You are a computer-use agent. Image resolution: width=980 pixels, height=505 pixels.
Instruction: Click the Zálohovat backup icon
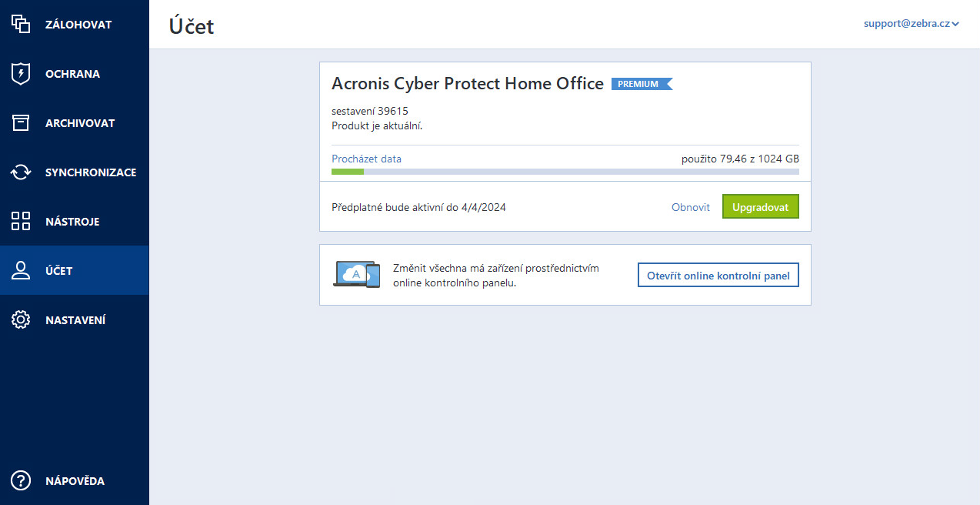[x=20, y=25]
